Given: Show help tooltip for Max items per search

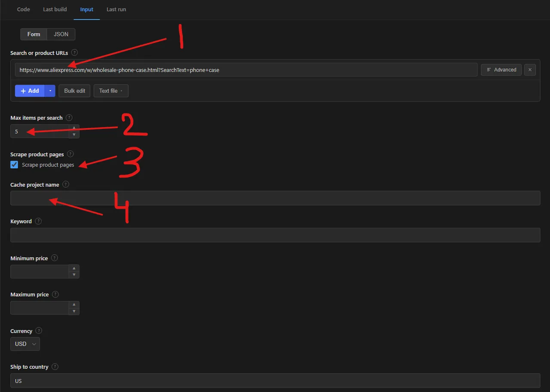Looking at the screenshot, I should (69, 118).
